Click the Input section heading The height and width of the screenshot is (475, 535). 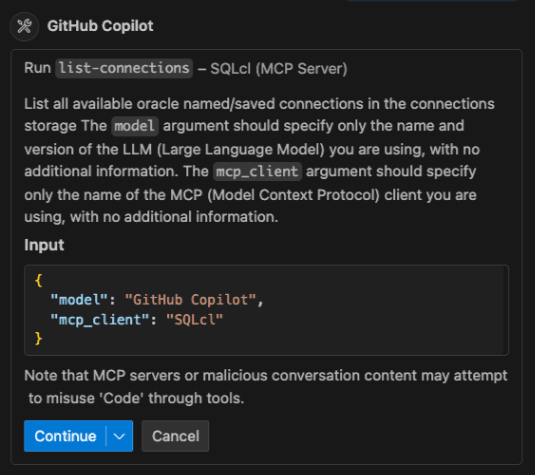point(44,245)
